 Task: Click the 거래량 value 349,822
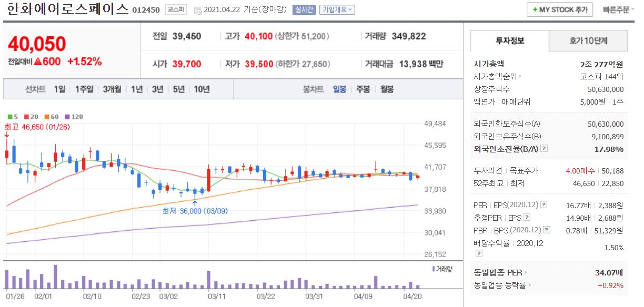click(x=409, y=36)
